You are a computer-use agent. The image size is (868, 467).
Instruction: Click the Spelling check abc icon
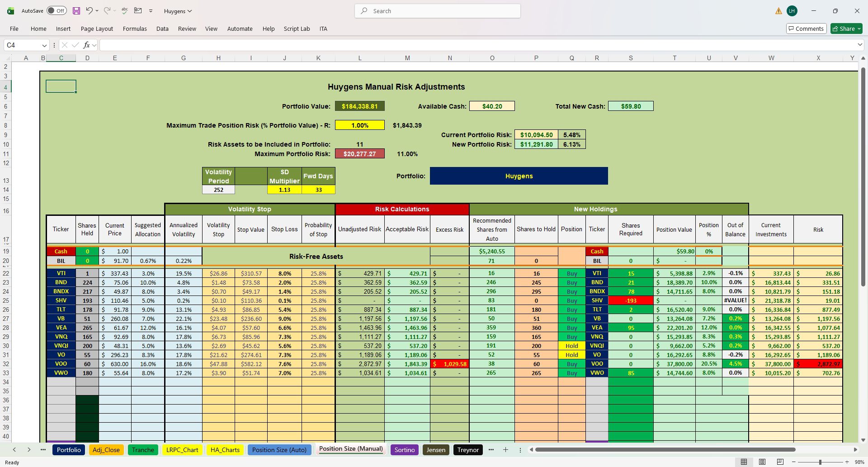(125, 10)
